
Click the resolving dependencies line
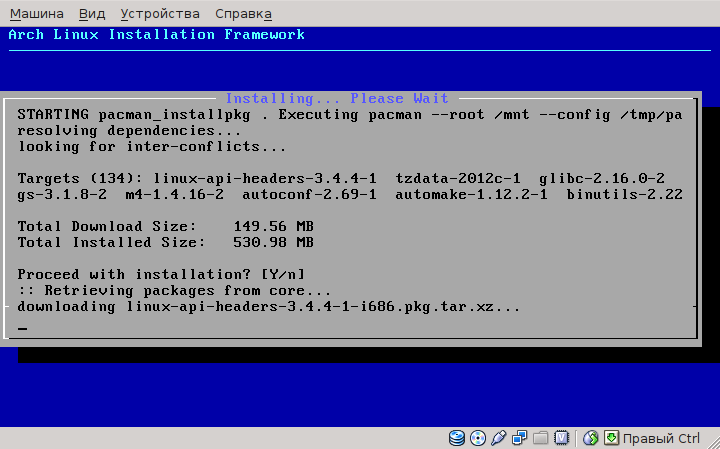129,130
